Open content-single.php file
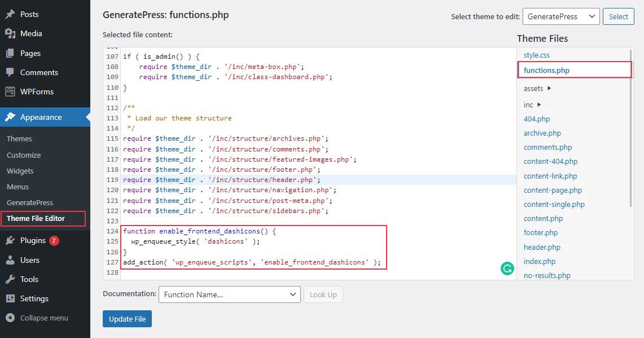Viewport: 644px width, 338px height. click(554, 205)
